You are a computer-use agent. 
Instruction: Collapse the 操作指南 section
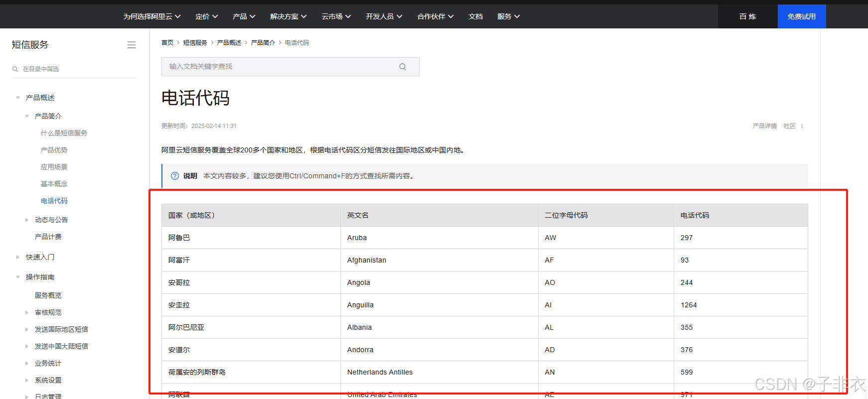coord(18,277)
